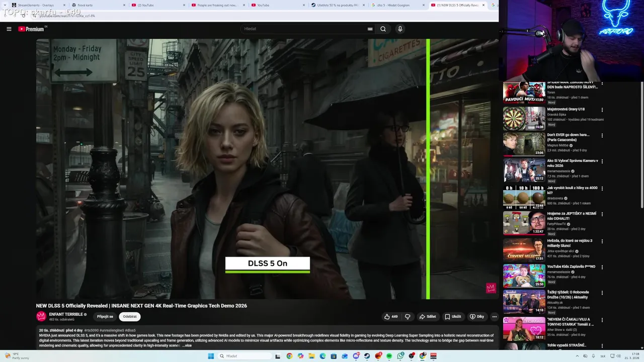Viewport: 644px width, 362px height.
Task: Switch to the Nová karta tab
Action: (99, 5)
